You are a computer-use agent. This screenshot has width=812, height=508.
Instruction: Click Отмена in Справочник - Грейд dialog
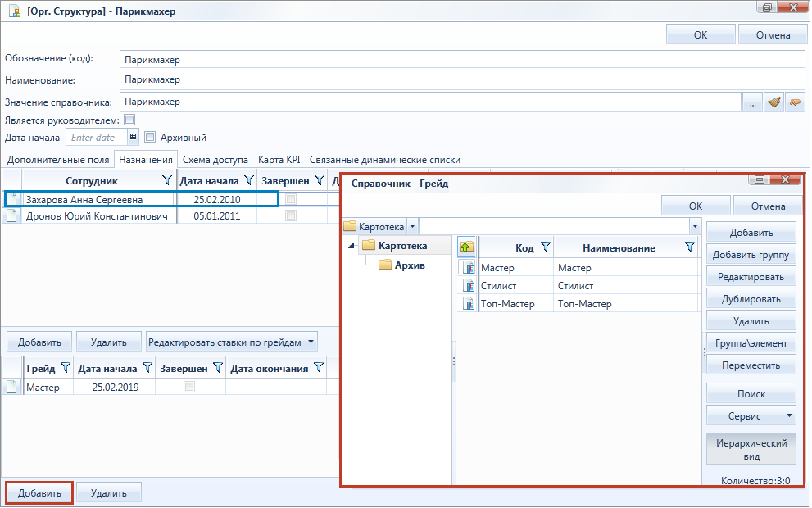point(768,206)
